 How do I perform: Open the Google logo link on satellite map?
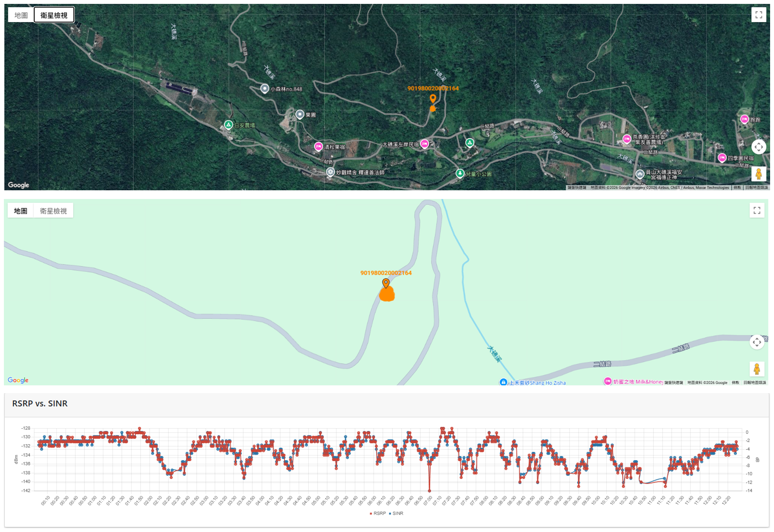click(x=19, y=185)
